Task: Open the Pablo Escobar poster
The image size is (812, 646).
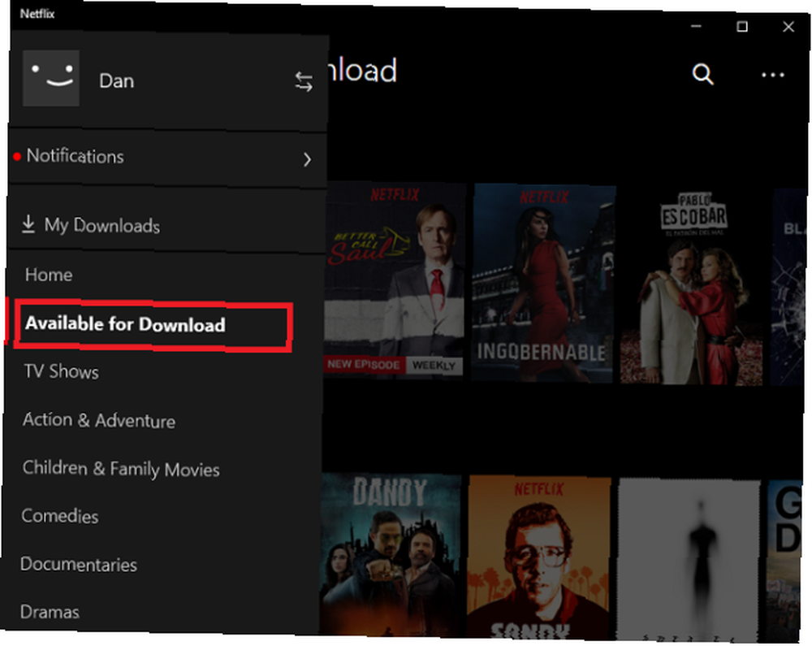Action: point(693,286)
